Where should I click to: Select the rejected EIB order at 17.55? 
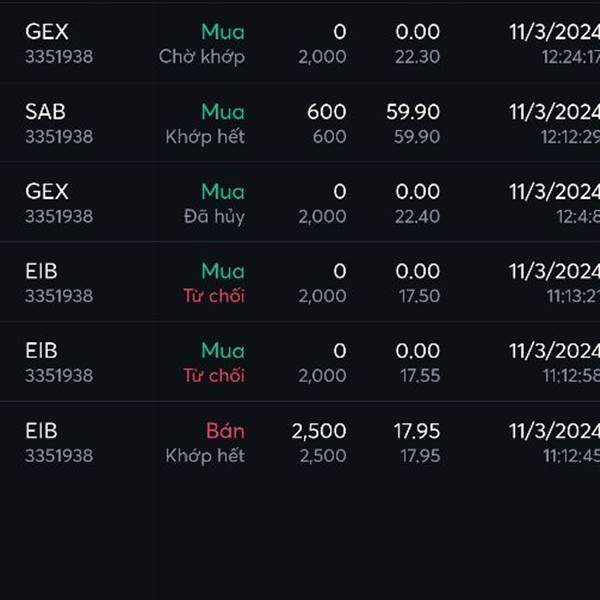coord(300,362)
